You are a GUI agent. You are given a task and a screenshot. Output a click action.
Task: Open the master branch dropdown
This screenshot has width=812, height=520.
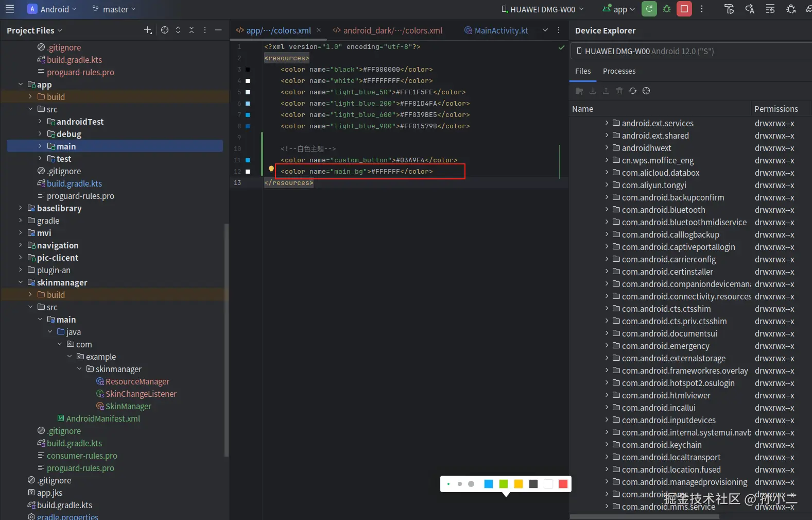click(x=114, y=9)
